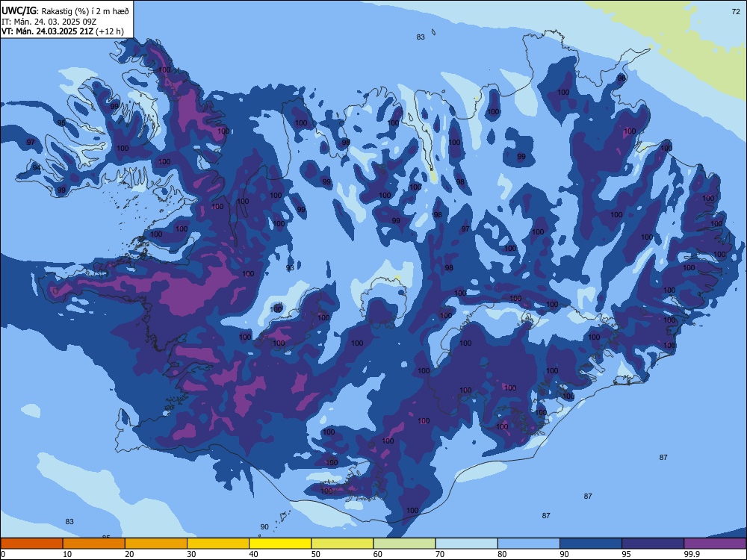Select the 'IT: Mán. 24. 03. 2025 09Z' line
The height and width of the screenshot is (560, 747).
49,22
